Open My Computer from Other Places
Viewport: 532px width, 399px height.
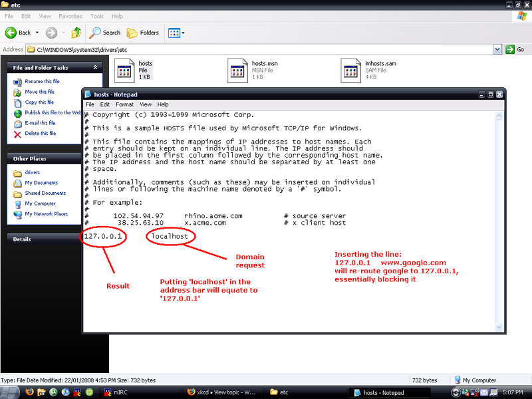pos(40,203)
